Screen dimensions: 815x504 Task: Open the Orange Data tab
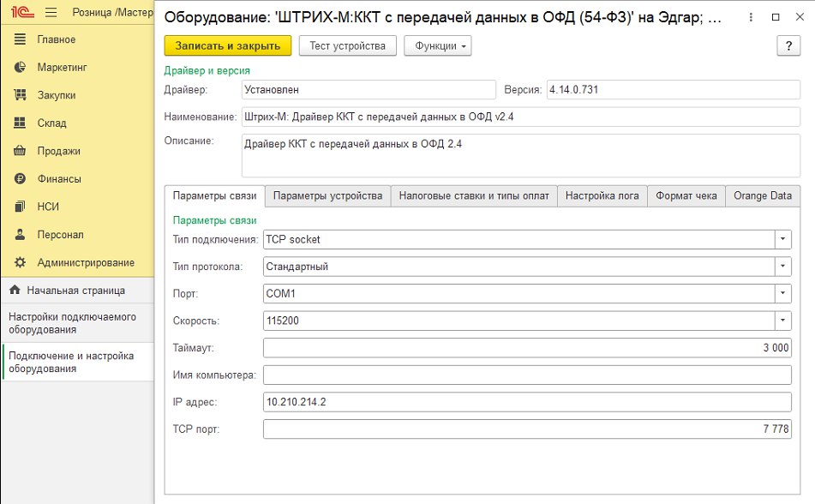(762, 196)
